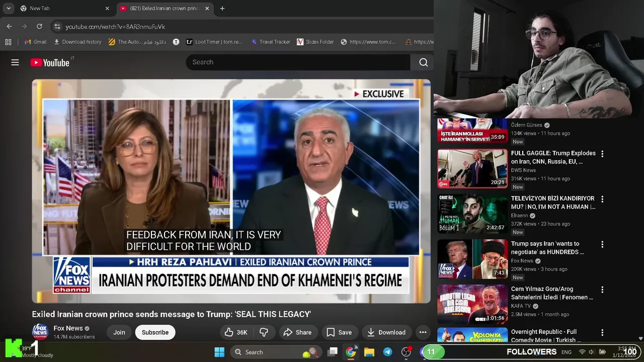The width and height of the screenshot is (644, 362).
Task: Like the video with thumbs up 36K
Action: pyautogui.click(x=236, y=332)
